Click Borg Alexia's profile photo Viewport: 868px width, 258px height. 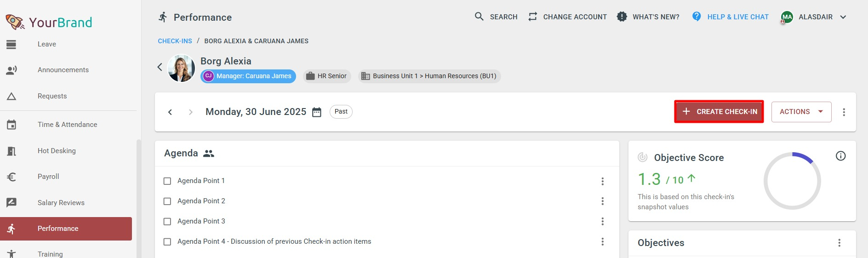[x=181, y=68]
